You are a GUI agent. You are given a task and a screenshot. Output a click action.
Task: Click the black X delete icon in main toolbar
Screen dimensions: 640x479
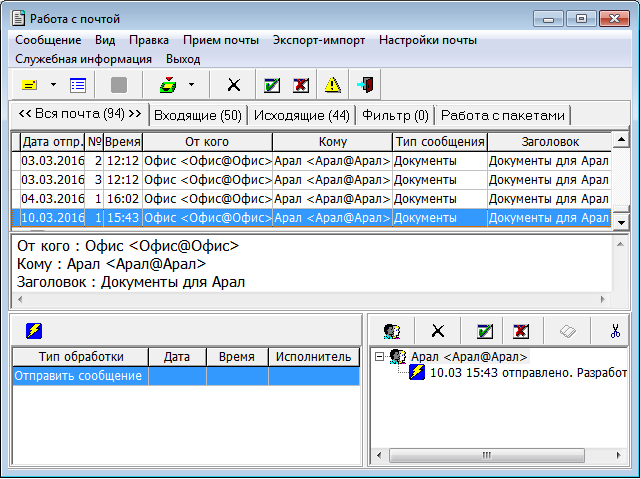(234, 85)
